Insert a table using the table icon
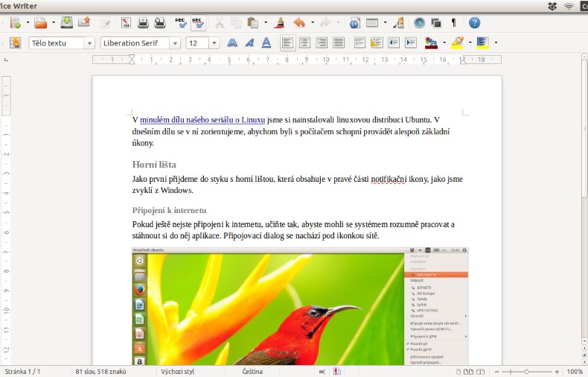Viewport: 588px width, 377px height. [372, 23]
